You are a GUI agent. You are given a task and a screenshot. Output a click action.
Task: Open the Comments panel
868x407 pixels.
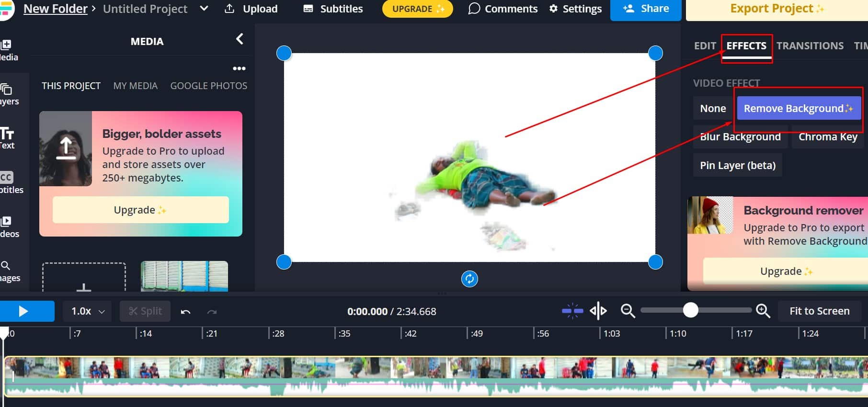(x=503, y=9)
